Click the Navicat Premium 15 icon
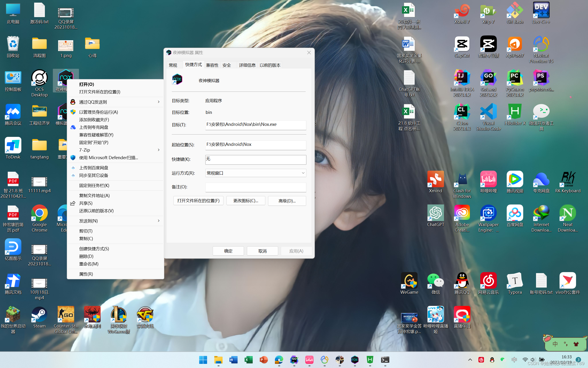The width and height of the screenshot is (588, 368). 541,50
